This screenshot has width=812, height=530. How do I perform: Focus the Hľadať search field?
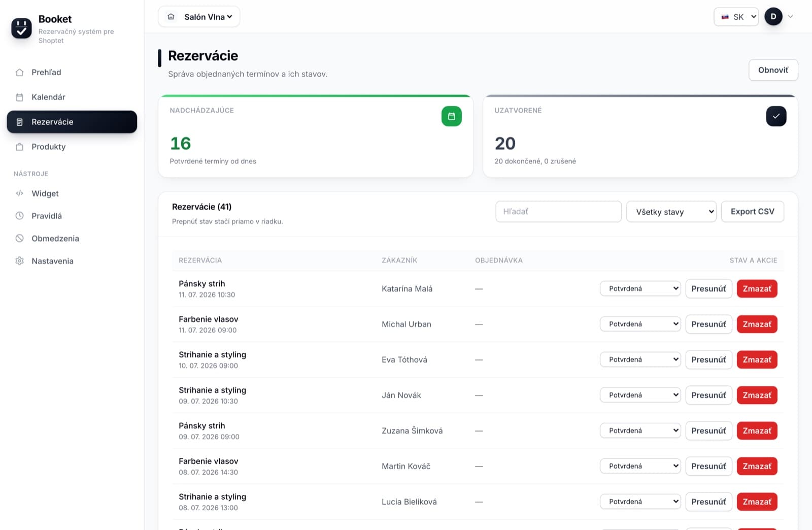point(558,212)
